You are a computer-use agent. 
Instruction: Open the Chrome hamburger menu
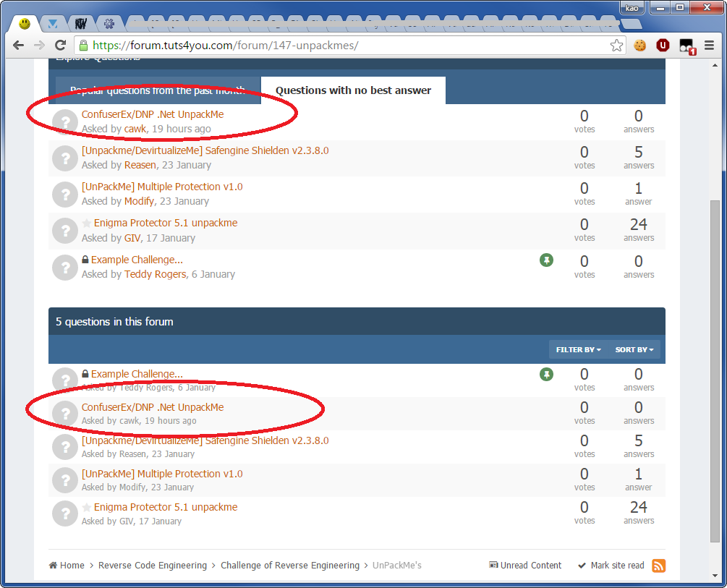click(x=709, y=46)
